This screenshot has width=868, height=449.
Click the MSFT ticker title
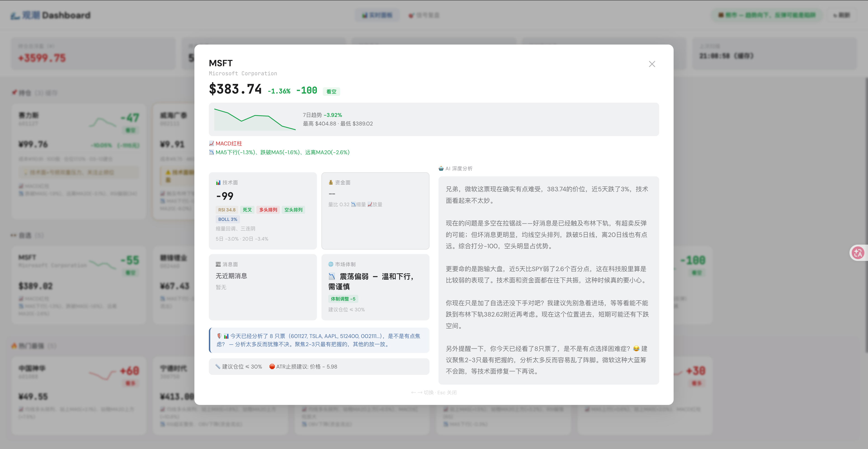(221, 63)
